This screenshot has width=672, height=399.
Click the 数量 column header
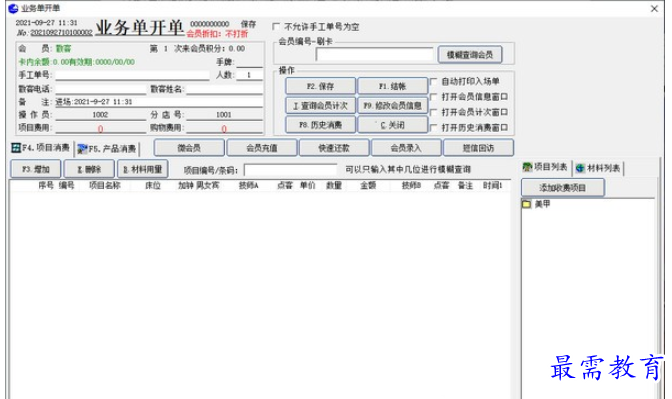pyautogui.click(x=334, y=186)
